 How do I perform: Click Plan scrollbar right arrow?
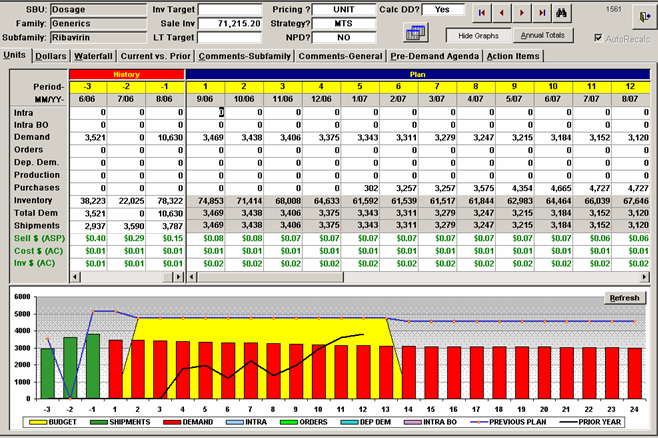click(x=644, y=277)
